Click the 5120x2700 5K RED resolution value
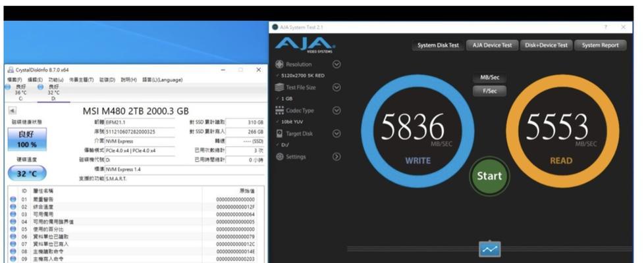The image size is (644, 263). (303, 76)
